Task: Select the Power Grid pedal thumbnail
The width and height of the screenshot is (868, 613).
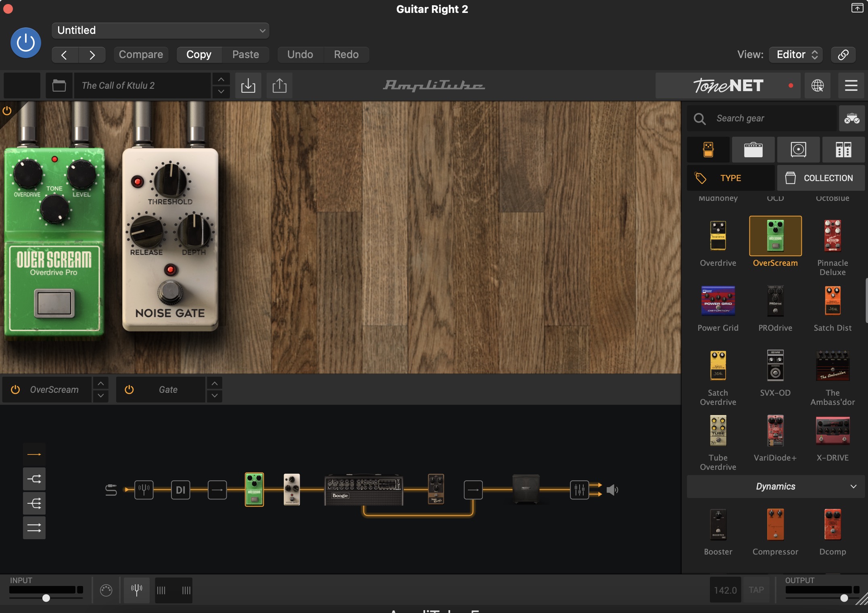Action: coord(718,301)
